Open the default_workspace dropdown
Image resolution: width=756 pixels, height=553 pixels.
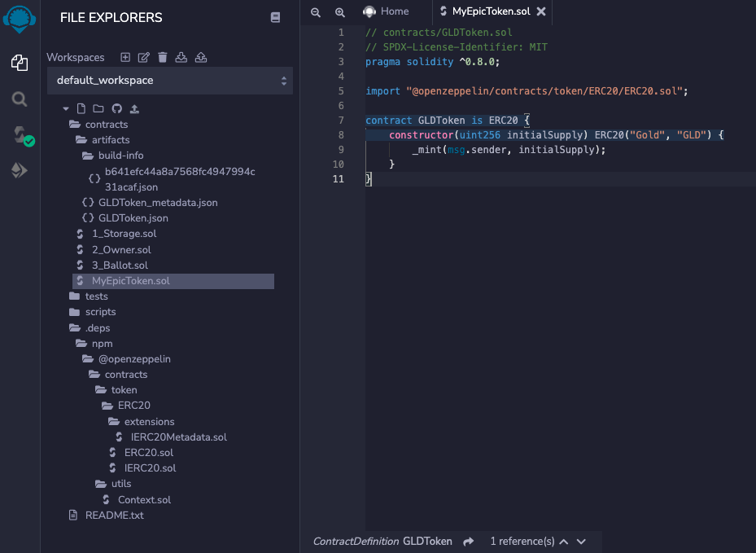[x=169, y=81]
